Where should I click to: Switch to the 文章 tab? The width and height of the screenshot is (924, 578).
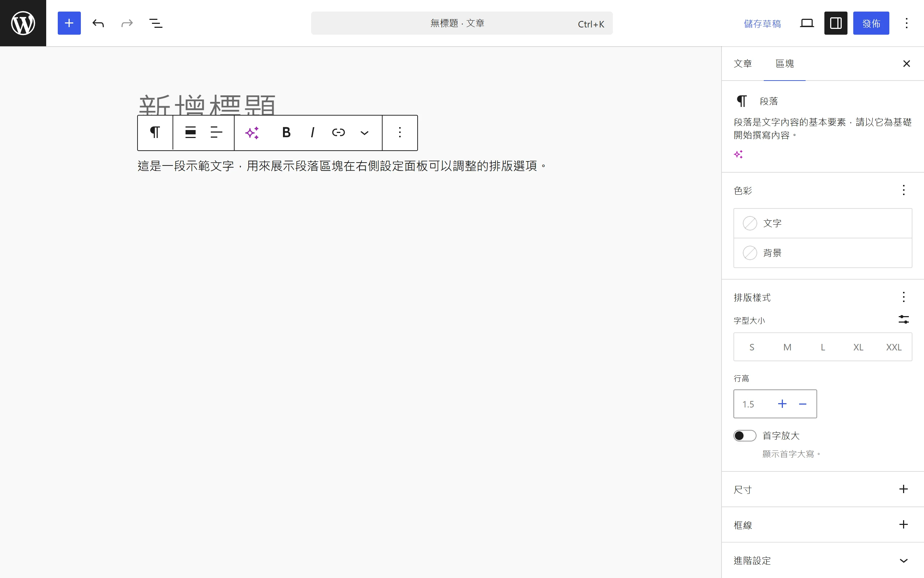tap(743, 64)
